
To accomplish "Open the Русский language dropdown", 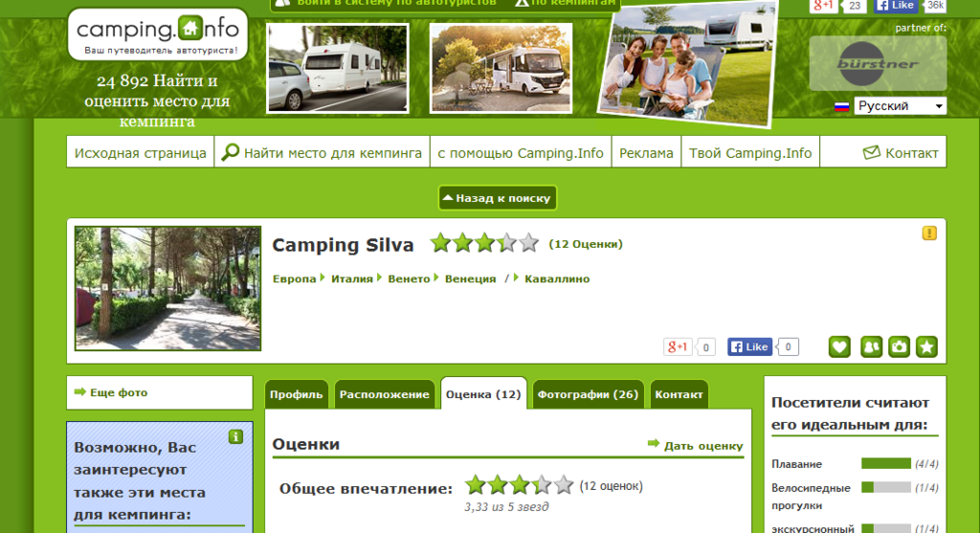I will click(x=900, y=106).
